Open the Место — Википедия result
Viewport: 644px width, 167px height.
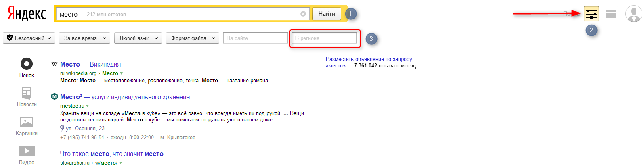(90, 64)
